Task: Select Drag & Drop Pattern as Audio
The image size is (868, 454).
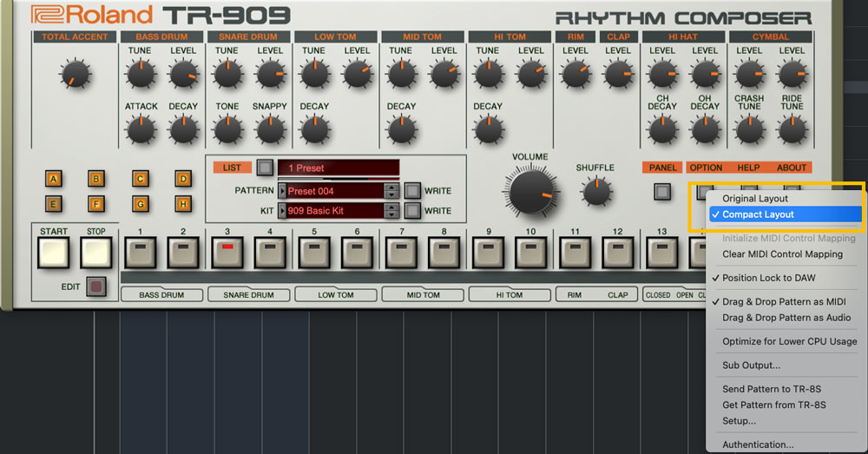Action: point(785,318)
